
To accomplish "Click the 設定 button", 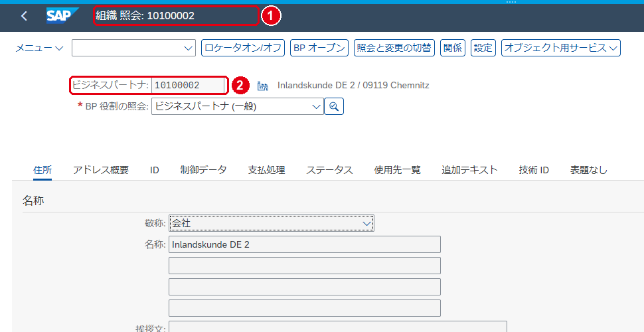I will 483,48.
